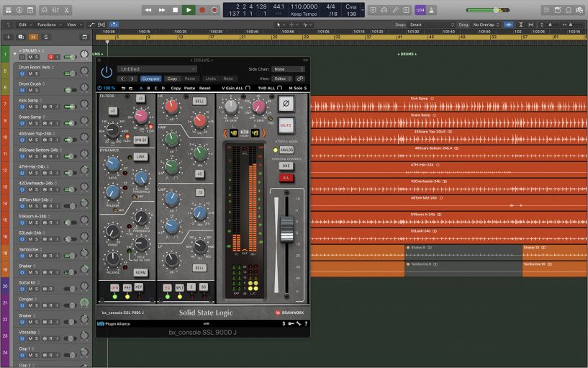The height and width of the screenshot is (368, 588).
Task: Go to next preset with right arrow
Action: click(132, 78)
